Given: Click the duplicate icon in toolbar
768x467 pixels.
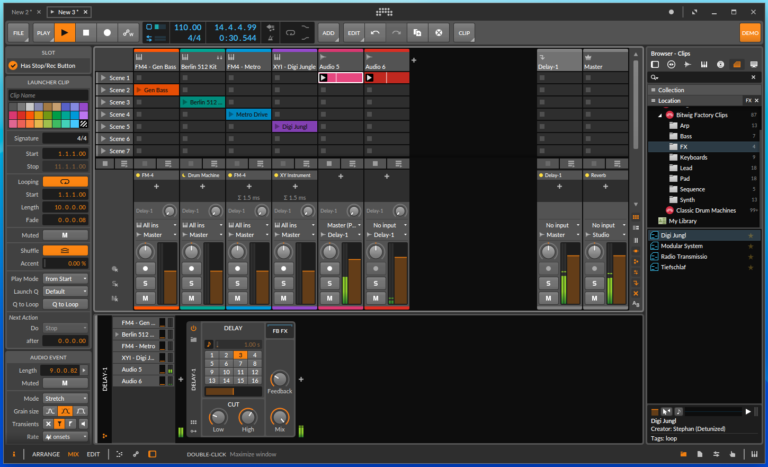Looking at the screenshot, I should 417,33.
